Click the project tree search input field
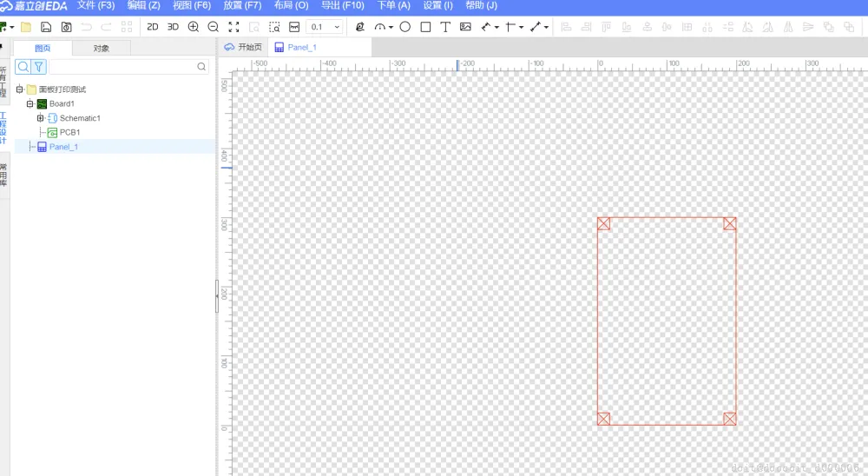This screenshot has height=476, width=868. click(128, 67)
